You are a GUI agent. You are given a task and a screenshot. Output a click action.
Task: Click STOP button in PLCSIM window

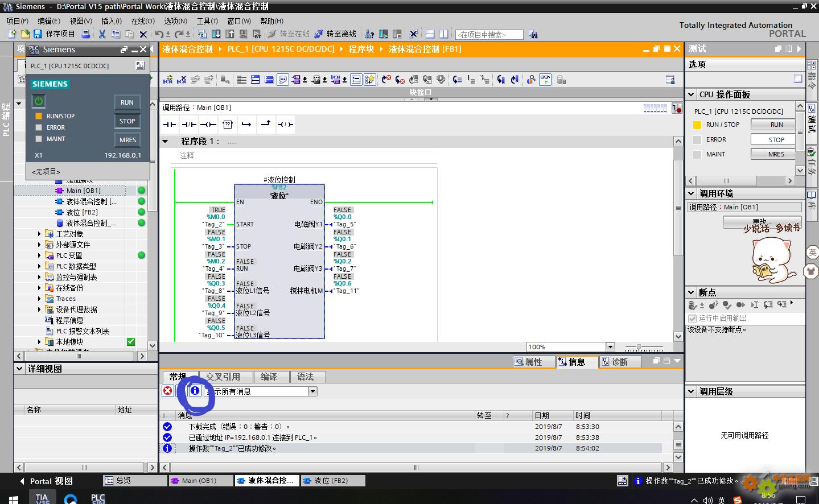[127, 121]
